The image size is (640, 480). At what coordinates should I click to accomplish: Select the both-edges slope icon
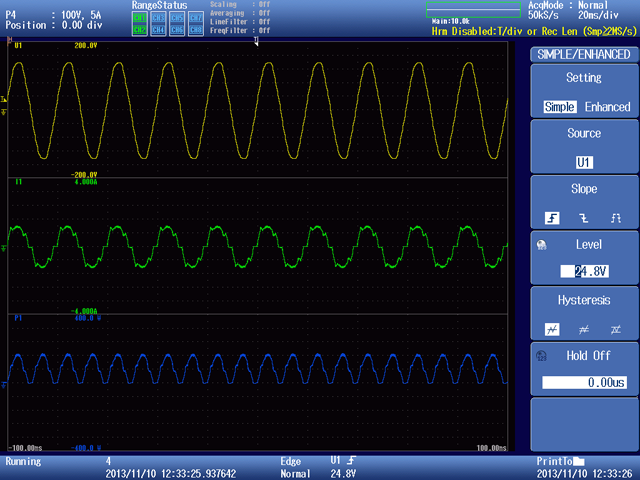point(616,218)
